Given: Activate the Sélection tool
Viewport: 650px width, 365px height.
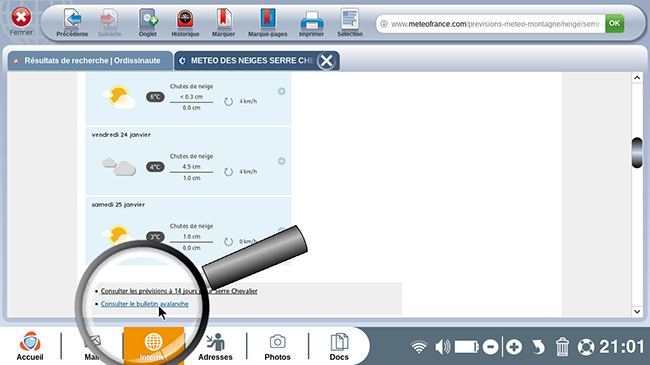Looking at the screenshot, I should 349,23.
